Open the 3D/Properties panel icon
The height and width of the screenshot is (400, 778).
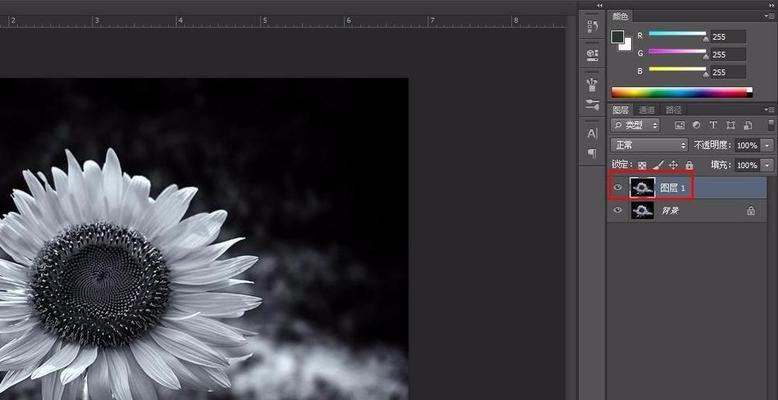point(592,55)
